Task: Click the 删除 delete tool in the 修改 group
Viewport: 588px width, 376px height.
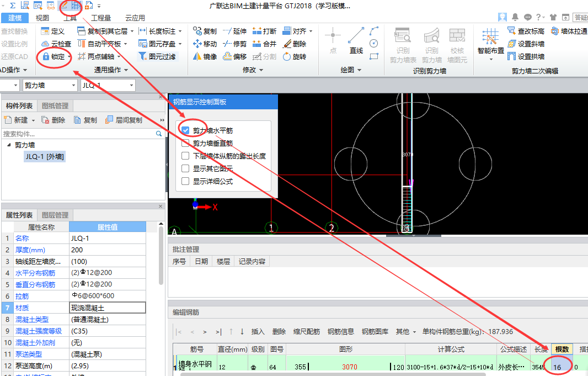Action: click(x=295, y=44)
